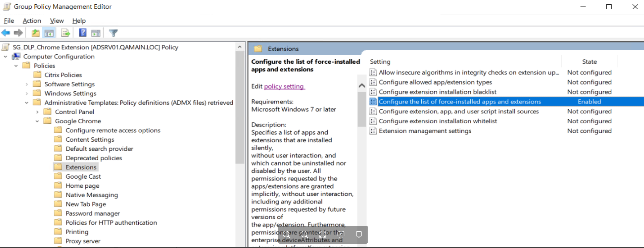Collapse the Administrative Templates node

tap(27, 103)
